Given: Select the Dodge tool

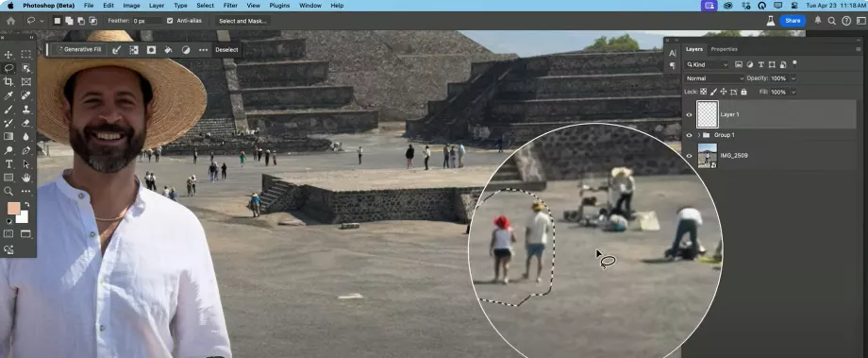Looking at the screenshot, I should [8, 150].
